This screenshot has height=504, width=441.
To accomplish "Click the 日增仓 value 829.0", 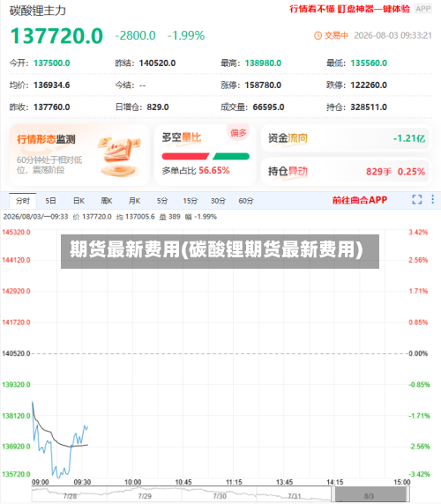I will click(x=158, y=107).
